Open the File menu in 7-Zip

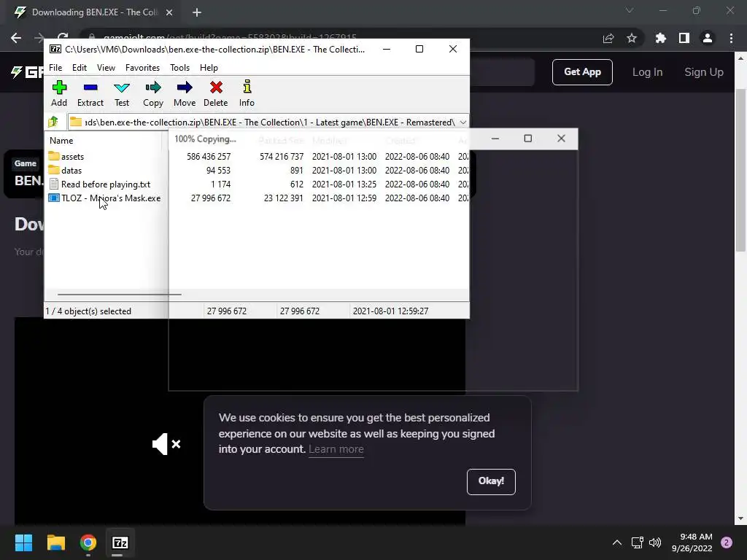55,68
